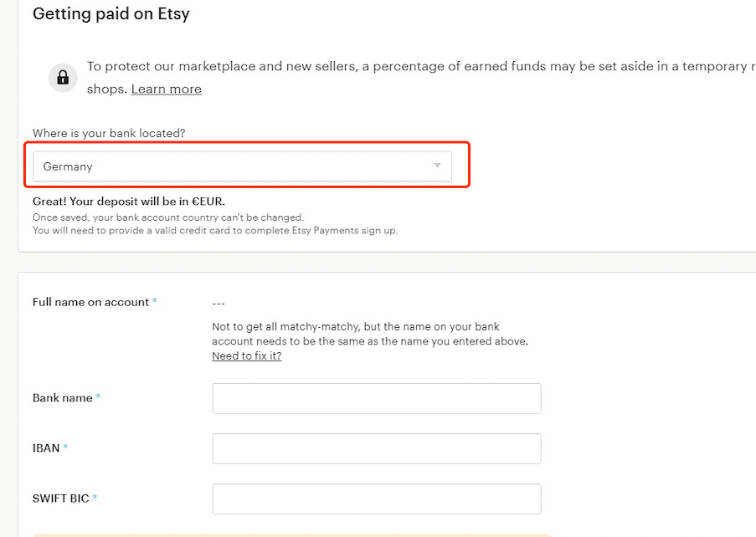This screenshot has height=537, width=756.
Task: Click the gray caret in the country selector
Action: (436, 166)
